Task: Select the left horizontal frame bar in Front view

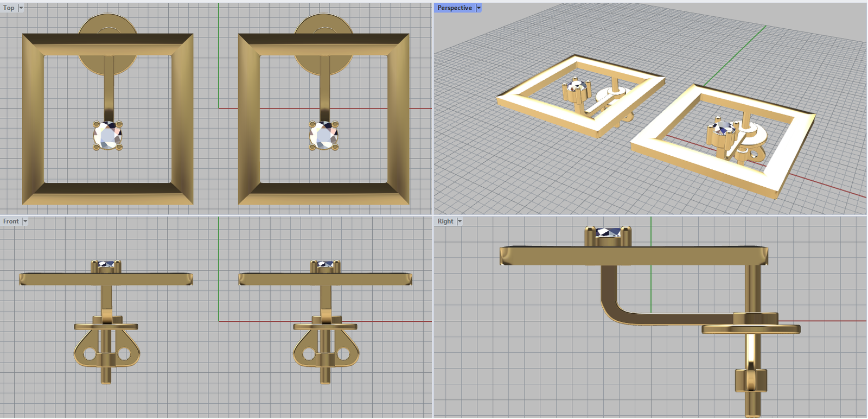Action: (x=106, y=279)
